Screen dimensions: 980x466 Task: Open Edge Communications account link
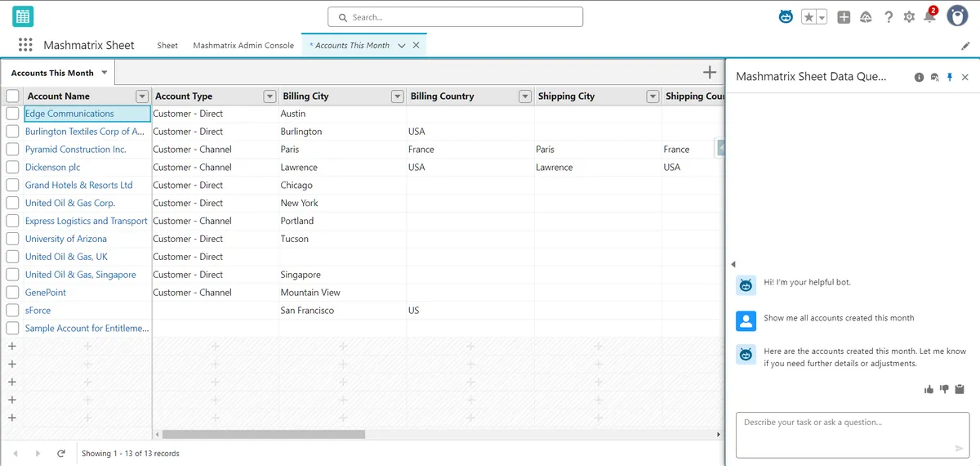pos(69,114)
